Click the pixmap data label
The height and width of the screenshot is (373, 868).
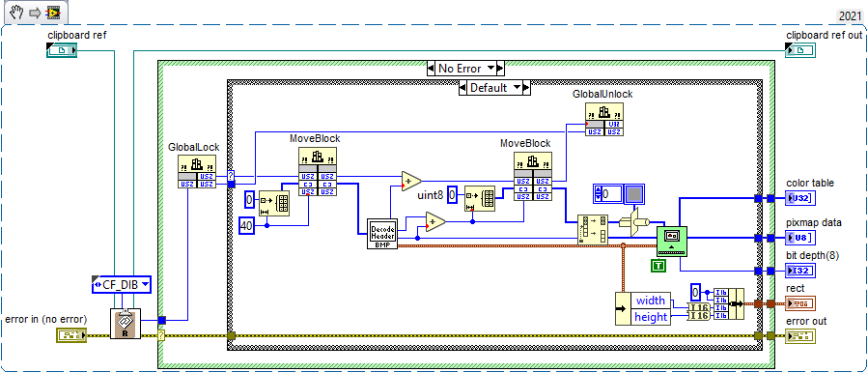[x=814, y=223]
